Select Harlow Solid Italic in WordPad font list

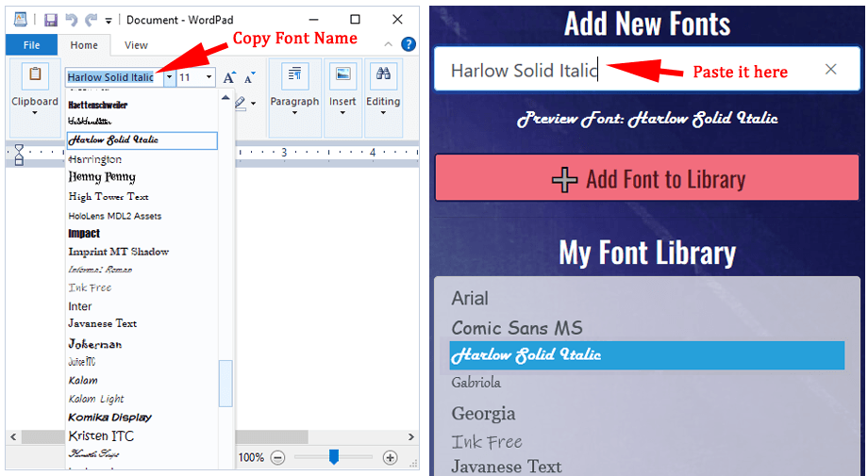tap(142, 140)
